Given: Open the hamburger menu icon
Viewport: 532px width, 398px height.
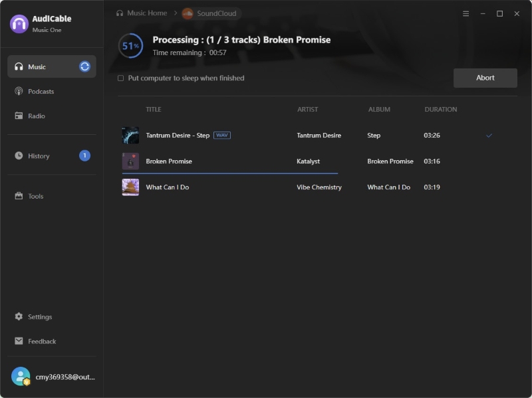Looking at the screenshot, I should 466,13.
